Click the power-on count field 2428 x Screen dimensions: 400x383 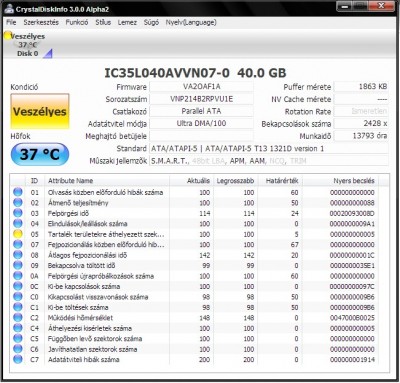pyautogui.click(x=361, y=123)
